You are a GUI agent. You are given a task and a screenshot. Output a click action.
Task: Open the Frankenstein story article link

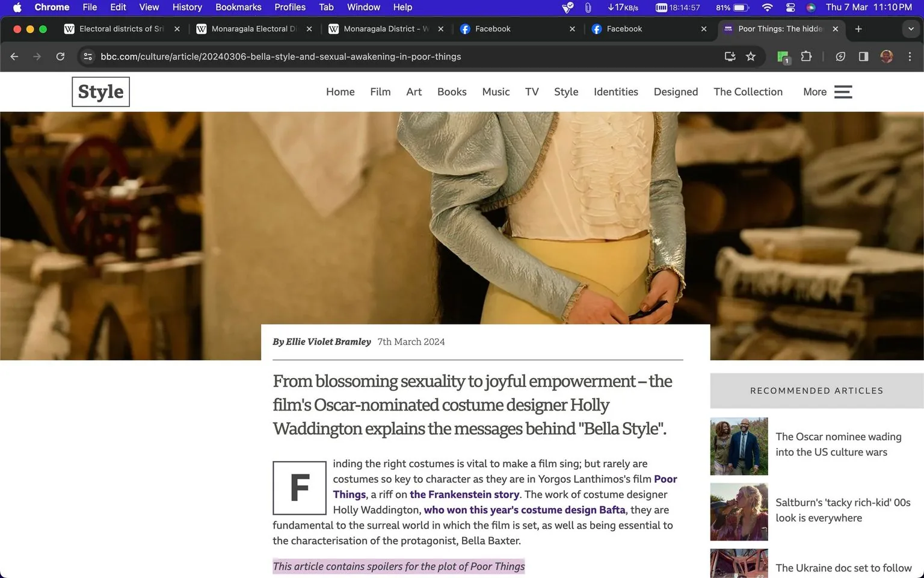point(464,494)
